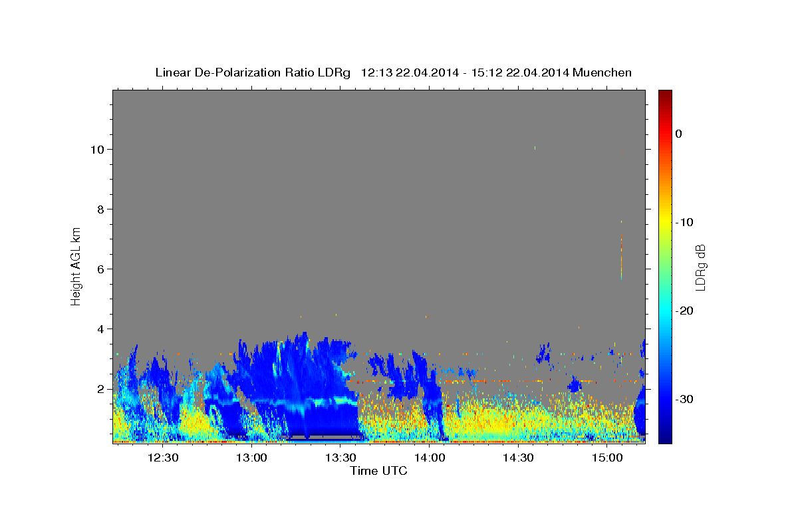Screen dimensions: 798x532
Task: Click the 13:00 time tick label
Action: [x=252, y=458]
